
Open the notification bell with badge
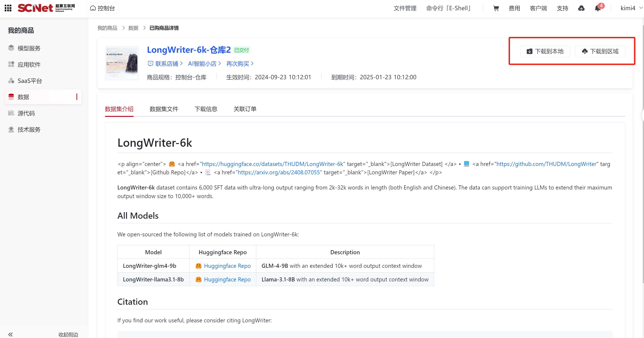[598, 8]
